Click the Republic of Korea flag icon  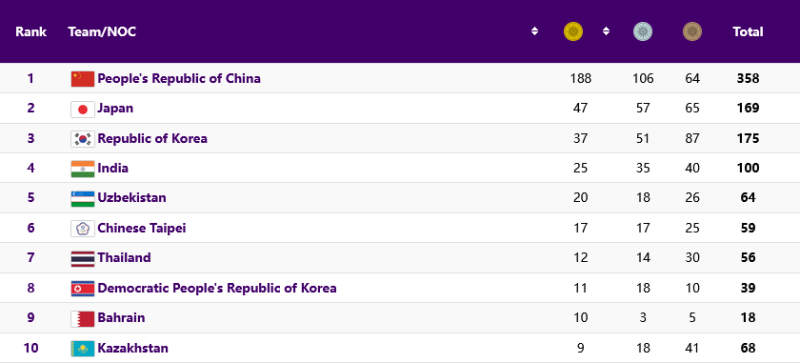(x=82, y=139)
